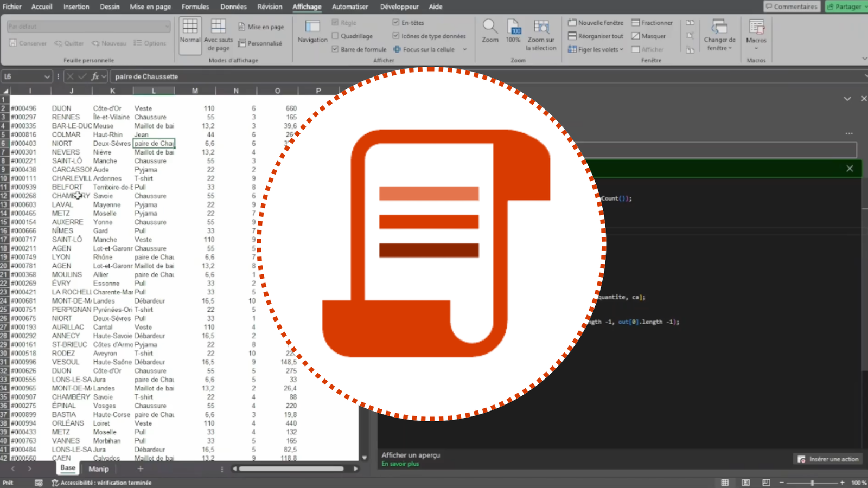Click the En savoir plus link
The width and height of the screenshot is (868, 488).
click(399, 464)
